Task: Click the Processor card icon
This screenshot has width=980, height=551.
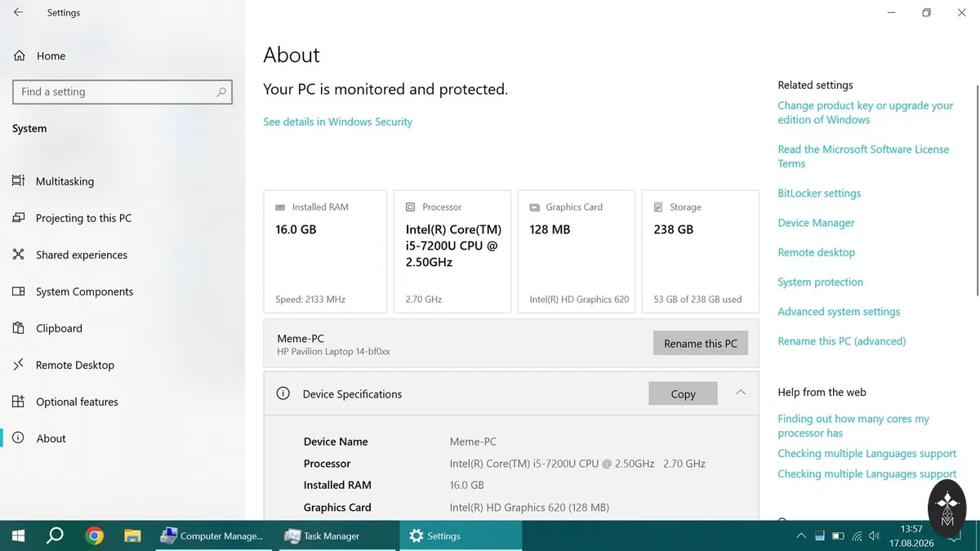Action: point(411,207)
